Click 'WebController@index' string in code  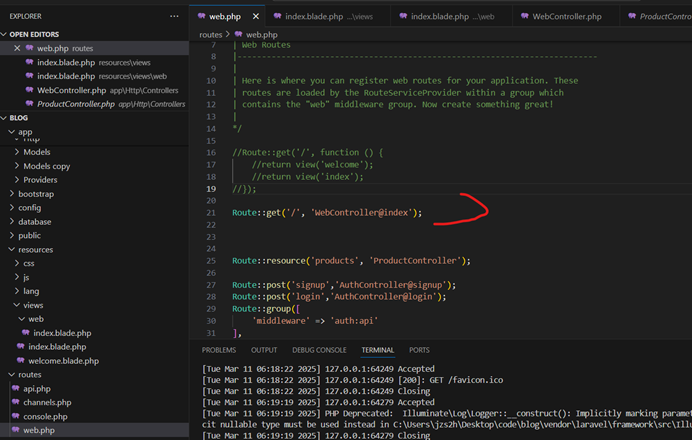click(x=361, y=213)
